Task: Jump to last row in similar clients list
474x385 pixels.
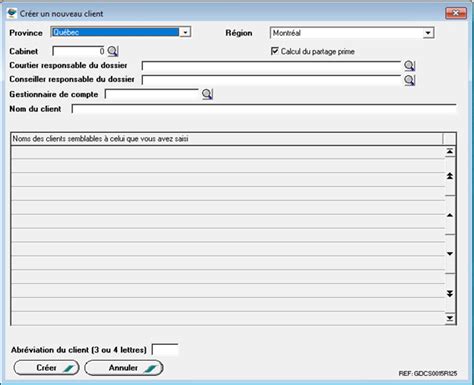Action: coord(450,319)
